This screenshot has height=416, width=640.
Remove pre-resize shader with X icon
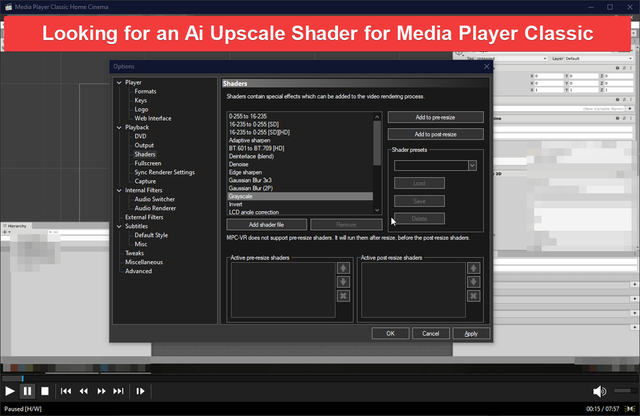343,296
